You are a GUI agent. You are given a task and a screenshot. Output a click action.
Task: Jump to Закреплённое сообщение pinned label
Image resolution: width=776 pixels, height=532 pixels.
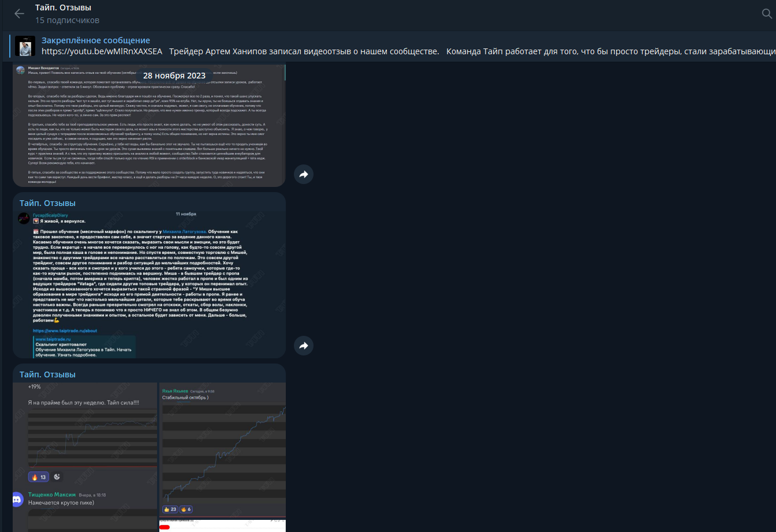[96, 40]
